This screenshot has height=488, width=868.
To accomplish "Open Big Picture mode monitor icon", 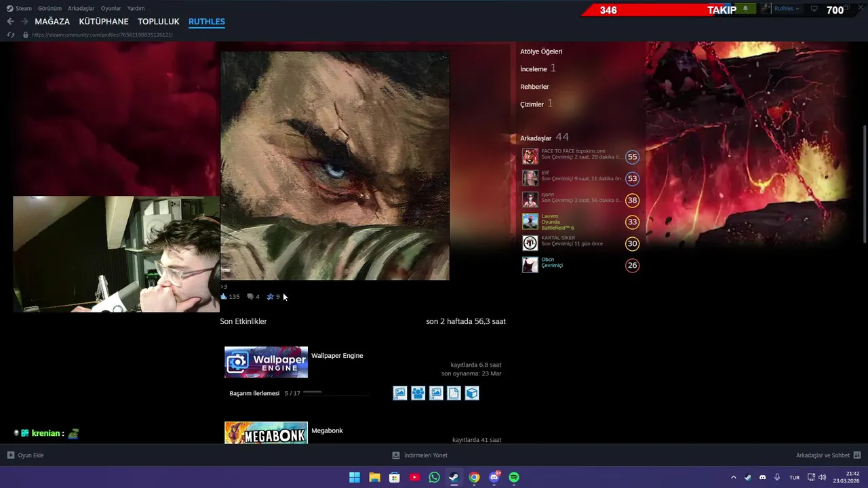I will (x=814, y=9).
